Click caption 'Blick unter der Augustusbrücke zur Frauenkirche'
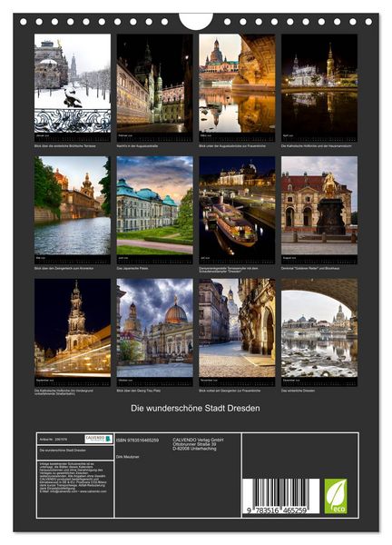Screen dimensions: 392x545 coord(232,146)
